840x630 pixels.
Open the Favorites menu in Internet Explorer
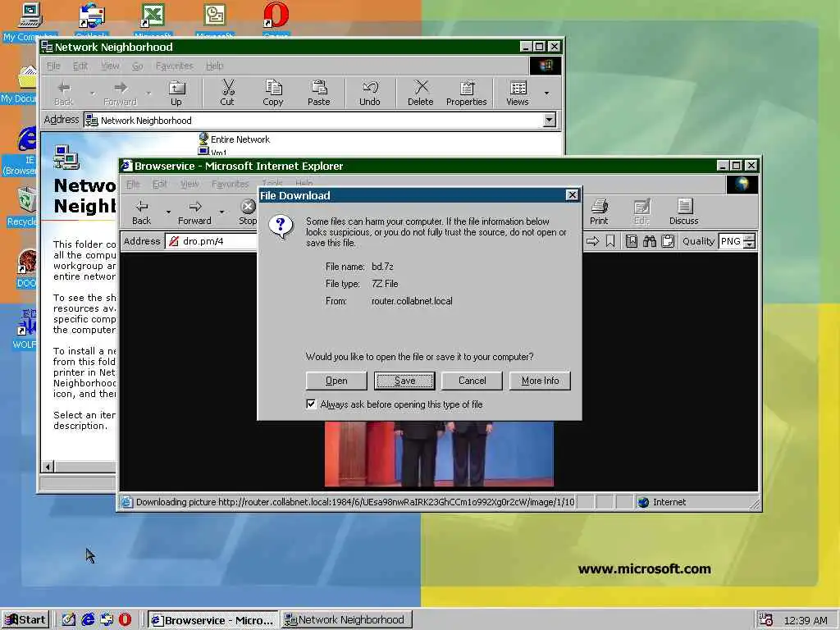[230, 185]
